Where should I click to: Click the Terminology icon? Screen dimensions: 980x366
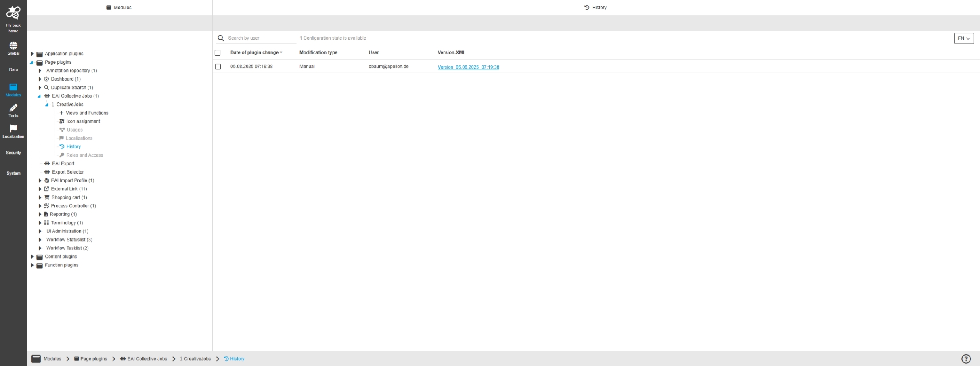point(46,223)
